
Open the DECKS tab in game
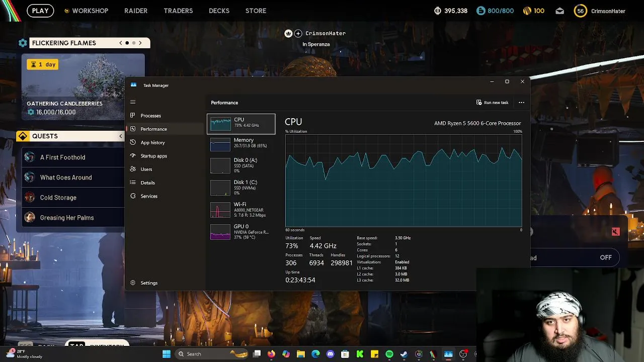(x=219, y=11)
